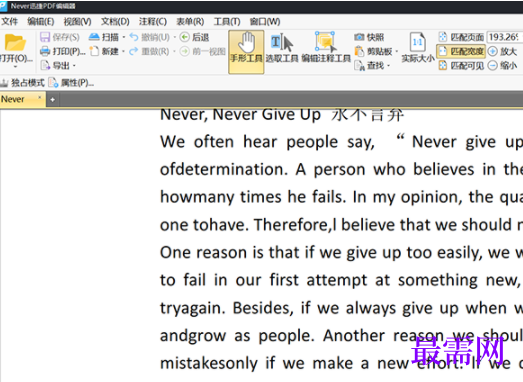Click the Export (导出) icon
The width and height of the screenshot is (523, 382).
pyautogui.click(x=45, y=65)
